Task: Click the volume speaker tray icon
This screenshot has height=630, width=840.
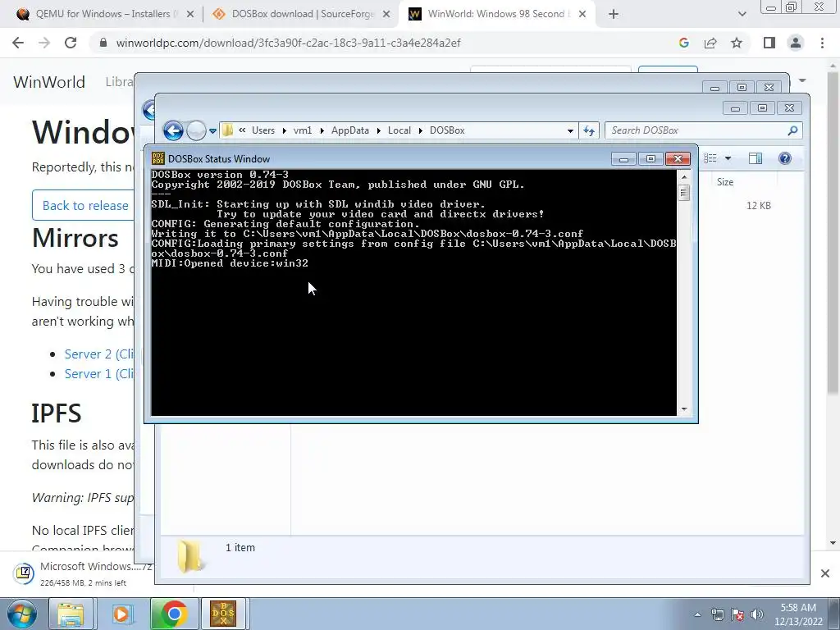Action: [757, 614]
